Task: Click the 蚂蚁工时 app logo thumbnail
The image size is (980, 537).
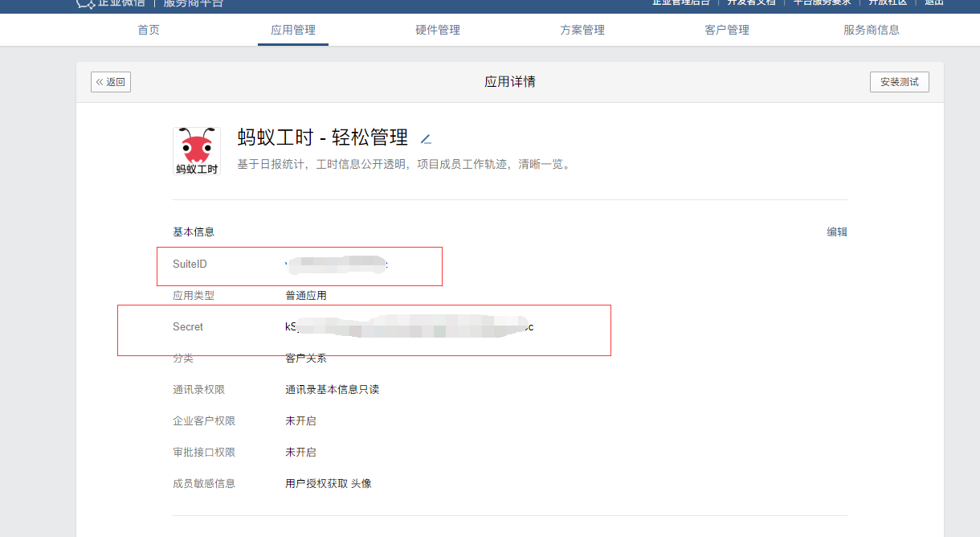Action: point(197,151)
